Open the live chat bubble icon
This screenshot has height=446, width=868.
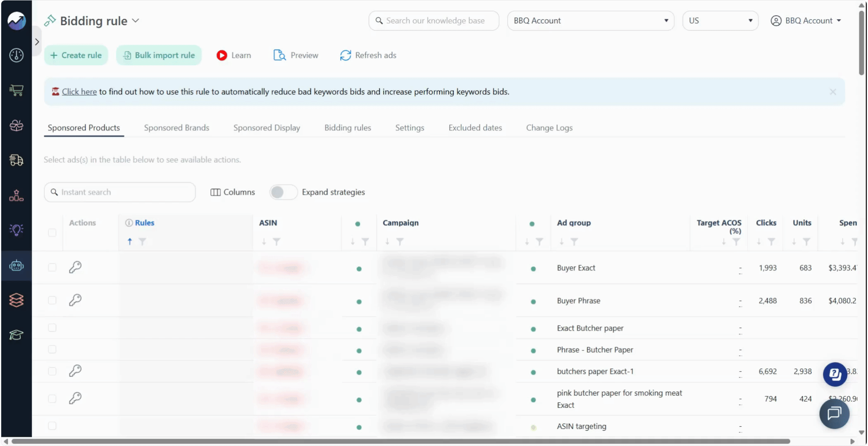(834, 413)
